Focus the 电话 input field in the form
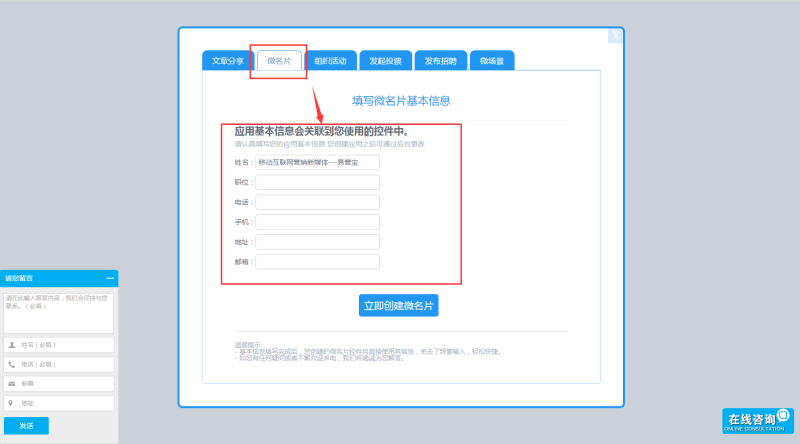The image size is (800, 444). click(317, 202)
